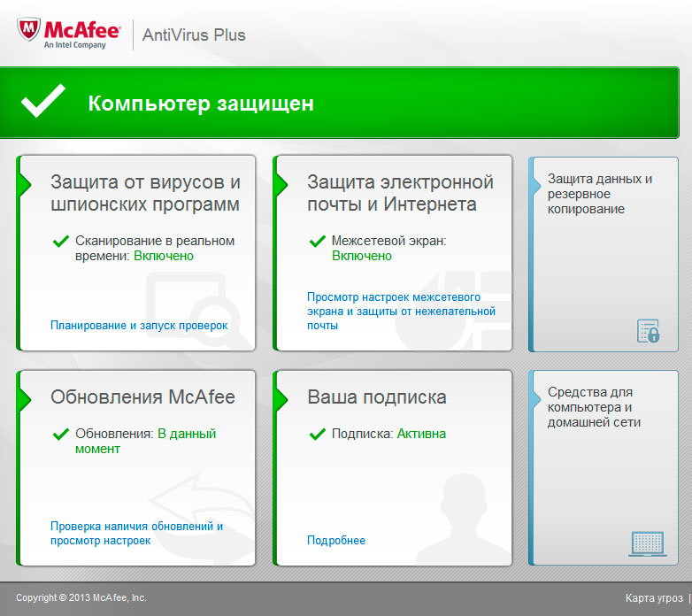Open Планирование и запуск проверок link
The width and height of the screenshot is (692, 616).
tap(139, 326)
